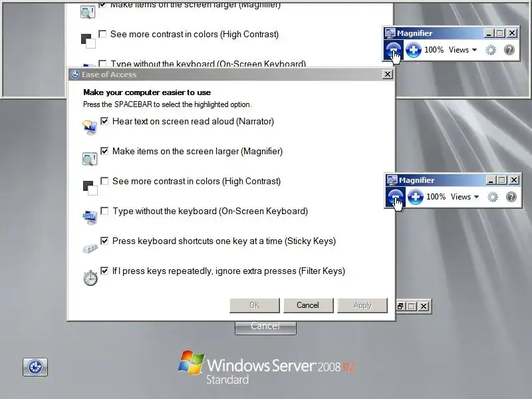The image size is (532, 399).
Task: Click 'Make your computer easier to use' heading
Action: click(147, 92)
